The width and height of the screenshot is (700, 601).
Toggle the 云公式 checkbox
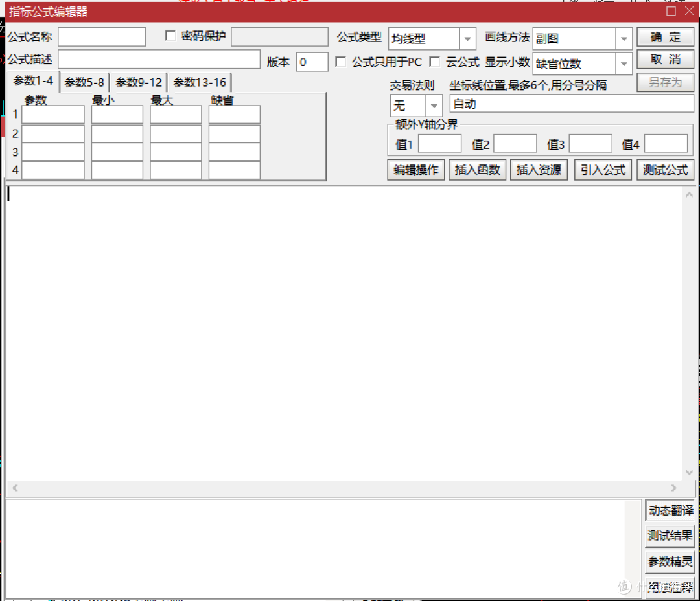pyautogui.click(x=435, y=62)
